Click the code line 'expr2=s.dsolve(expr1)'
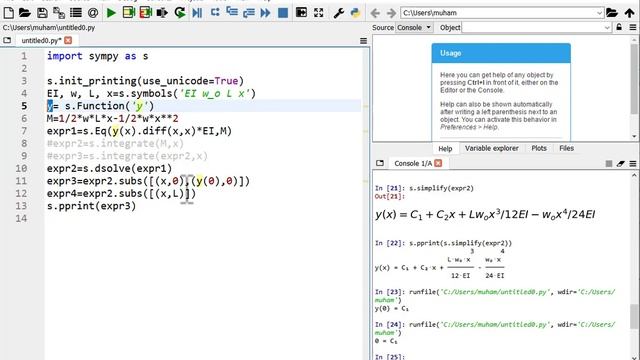 tap(109, 168)
